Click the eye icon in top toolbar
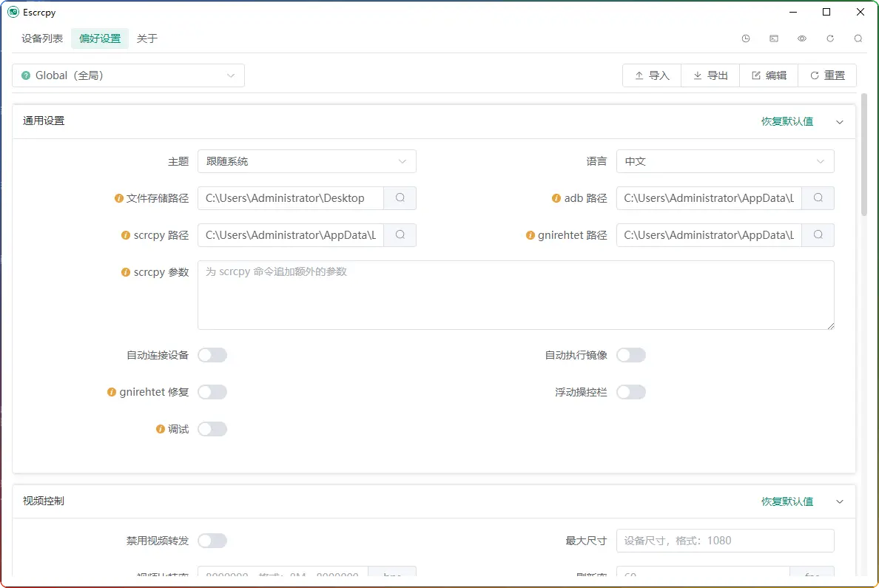Screen dimensions: 879x588 [802, 38]
